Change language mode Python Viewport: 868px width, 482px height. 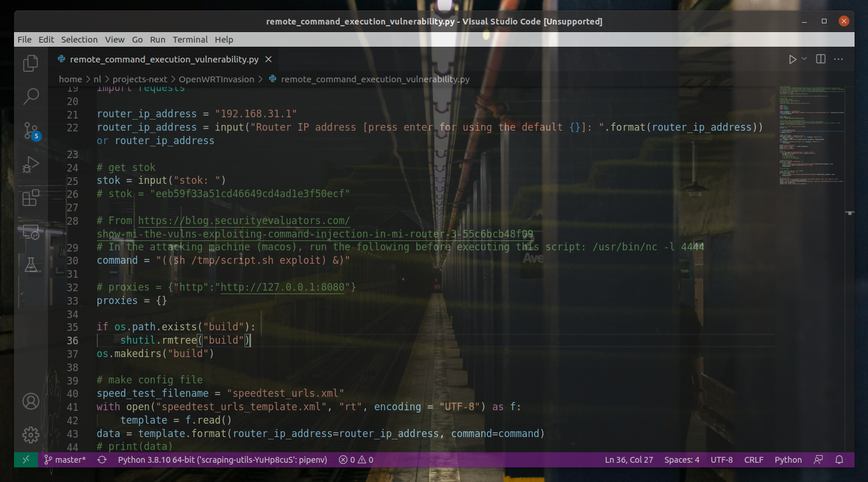pos(788,460)
